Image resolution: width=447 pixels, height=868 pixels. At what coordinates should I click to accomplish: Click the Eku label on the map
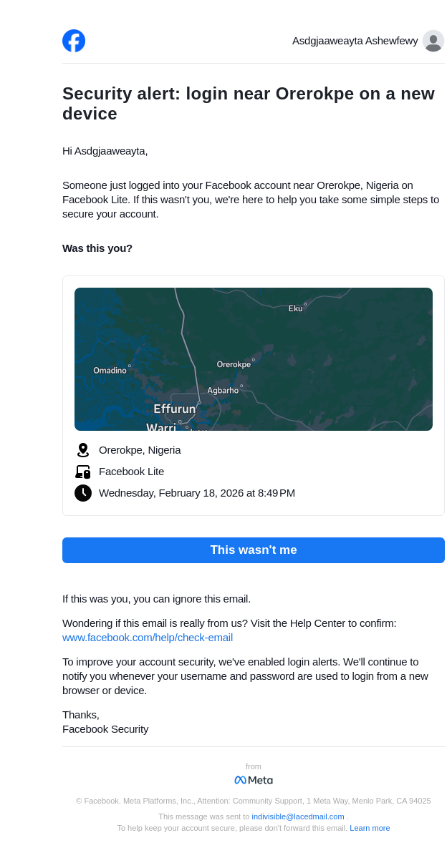click(295, 308)
